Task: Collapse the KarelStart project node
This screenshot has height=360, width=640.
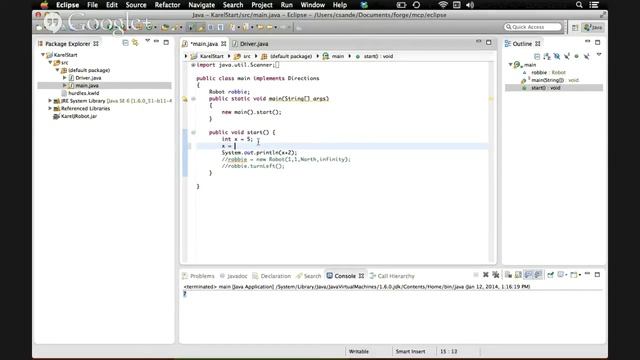Action: click(x=43, y=55)
